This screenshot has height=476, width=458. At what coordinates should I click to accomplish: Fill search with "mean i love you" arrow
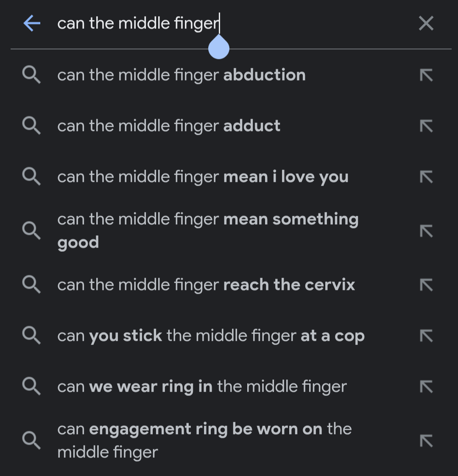coord(426,176)
